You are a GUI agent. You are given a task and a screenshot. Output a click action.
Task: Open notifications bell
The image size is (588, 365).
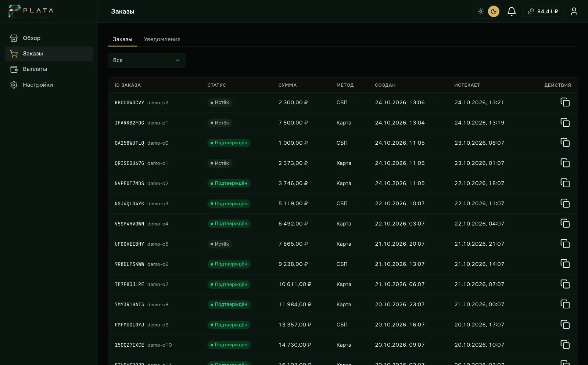pos(512,11)
